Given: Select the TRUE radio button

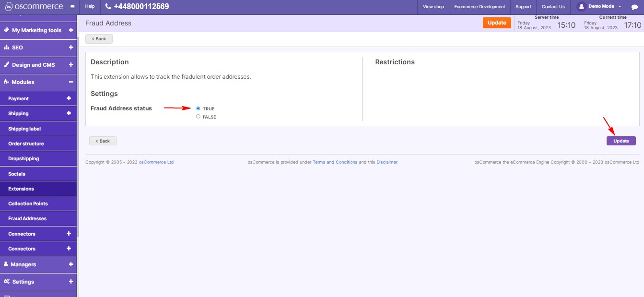Looking at the screenshot, I should pos(198,108).
